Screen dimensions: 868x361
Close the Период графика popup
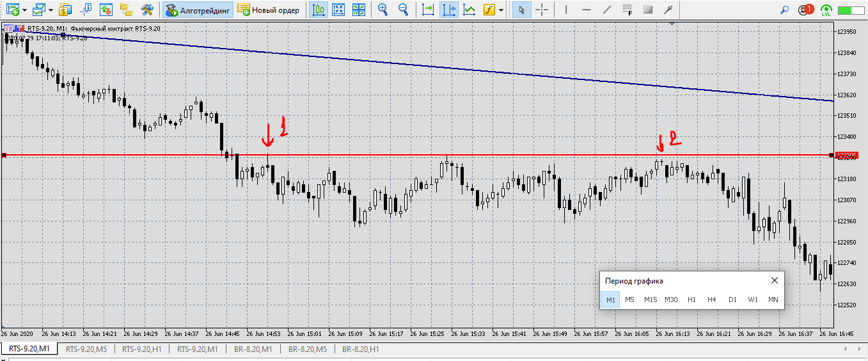tap(775, 280)
